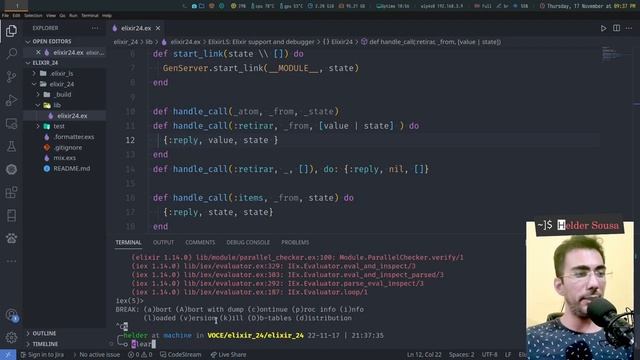Click def handle_call breadcrumb segment
The width and height of the screenshot is (640, 360).
coord(431,42)
